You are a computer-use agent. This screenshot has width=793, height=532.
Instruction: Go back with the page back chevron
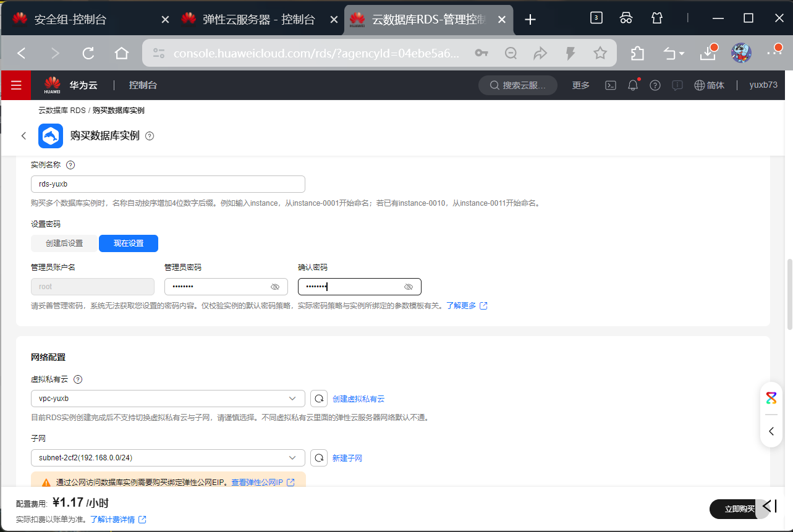(x=23, y=136)
